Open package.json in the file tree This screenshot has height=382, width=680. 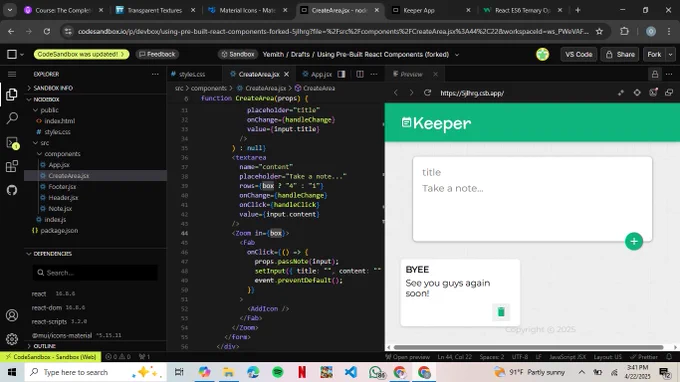(59, 231)
